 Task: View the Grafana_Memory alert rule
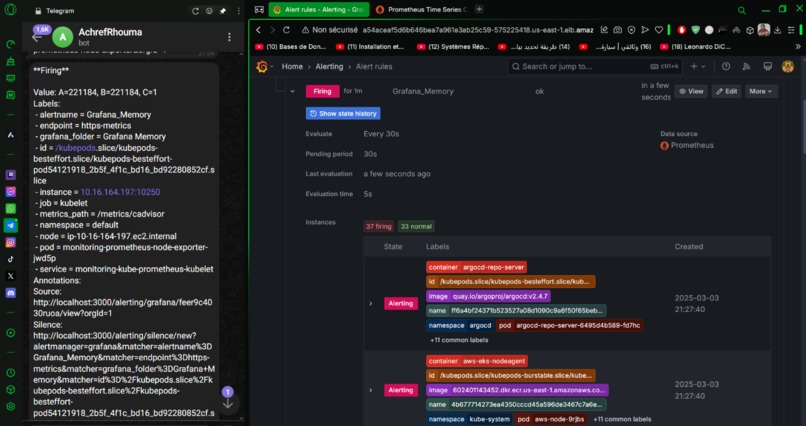(691, 91)
